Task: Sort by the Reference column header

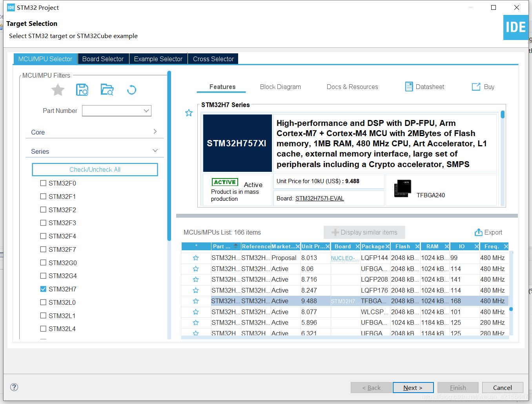Action: coord(256,246)
